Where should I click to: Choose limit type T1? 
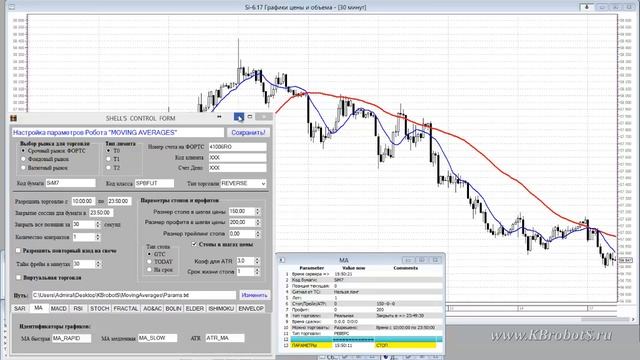(109, 159)
